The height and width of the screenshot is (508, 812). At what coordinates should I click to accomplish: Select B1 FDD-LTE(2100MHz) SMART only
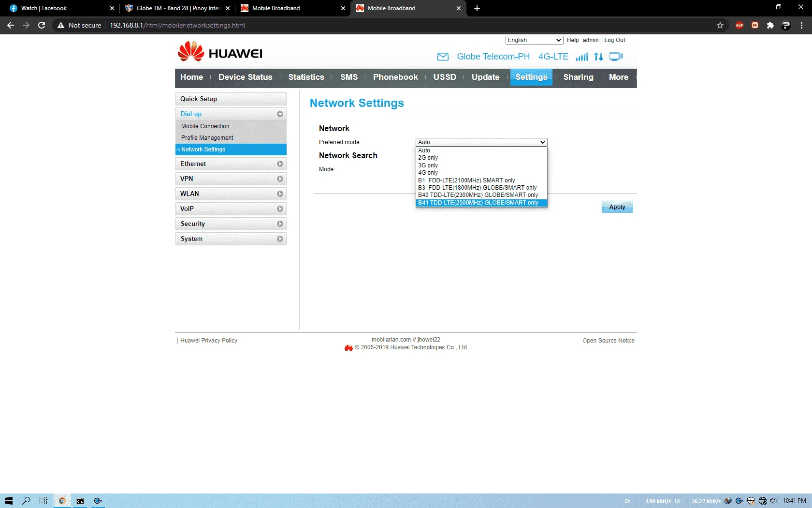click(x=481, y=180)
